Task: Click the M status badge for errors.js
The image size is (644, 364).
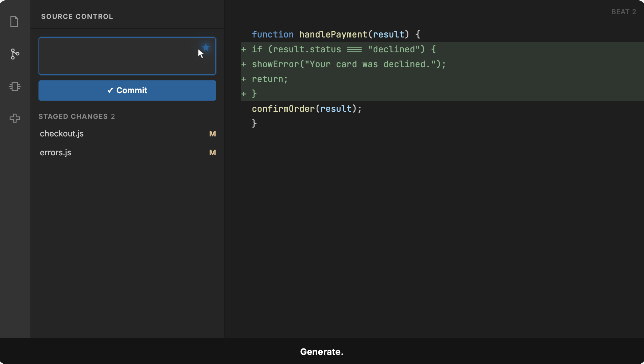Action: tap(212, 153)
